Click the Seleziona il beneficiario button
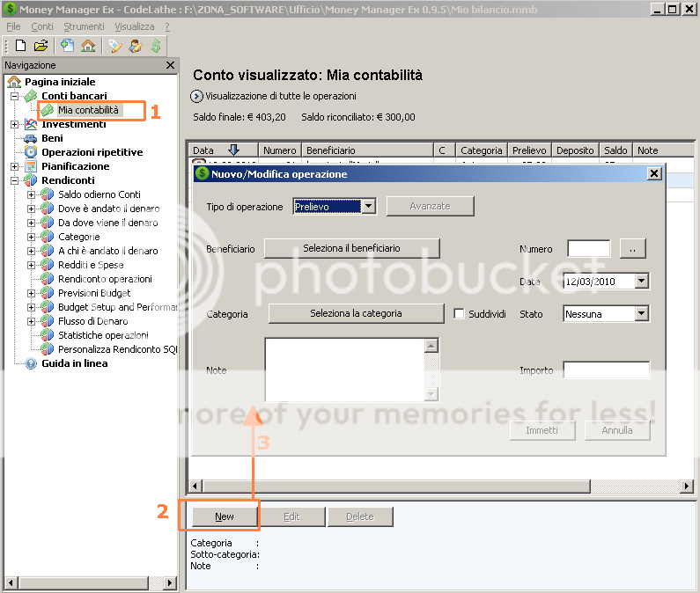 (x=352, y=248)
